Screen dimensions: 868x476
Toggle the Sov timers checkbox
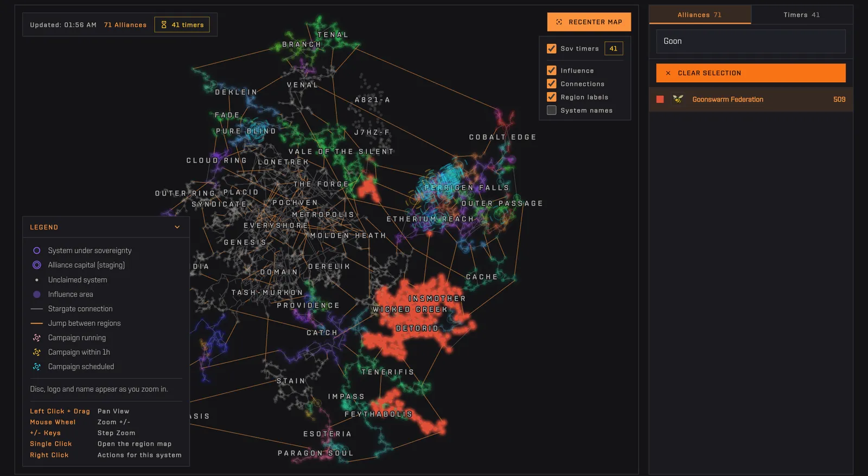click(x=552, y=49)
